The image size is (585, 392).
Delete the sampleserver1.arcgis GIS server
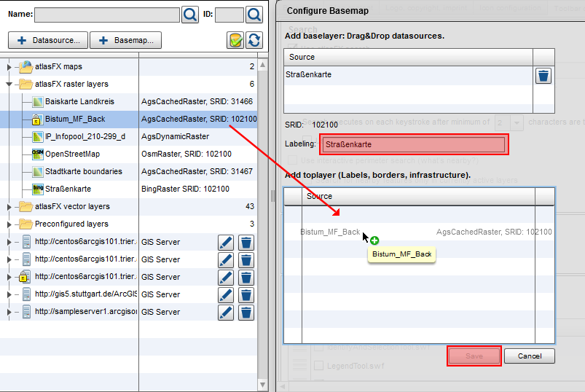pyautogui.click(x=246, y=312)
